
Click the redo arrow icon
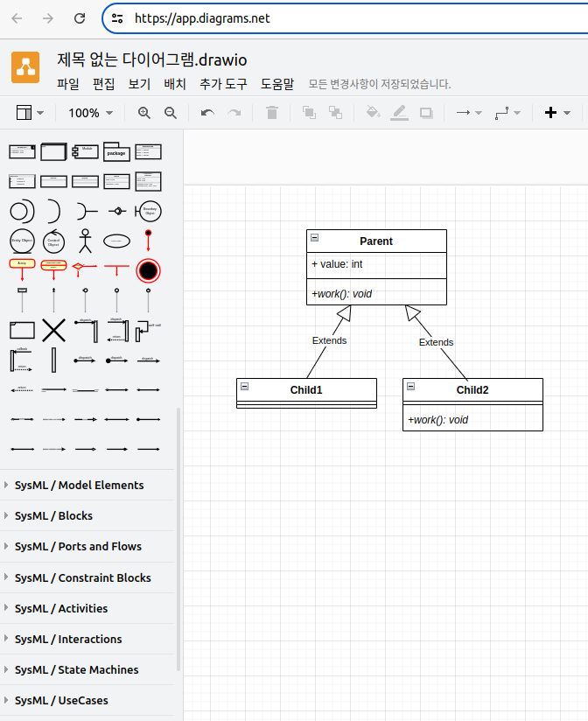click(234, 113)
